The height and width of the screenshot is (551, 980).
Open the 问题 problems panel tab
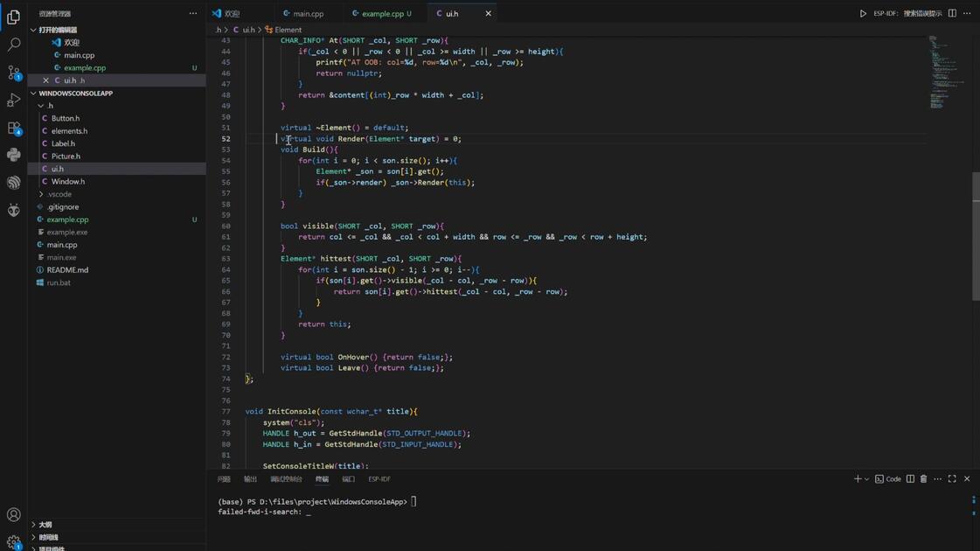[224, 479]
